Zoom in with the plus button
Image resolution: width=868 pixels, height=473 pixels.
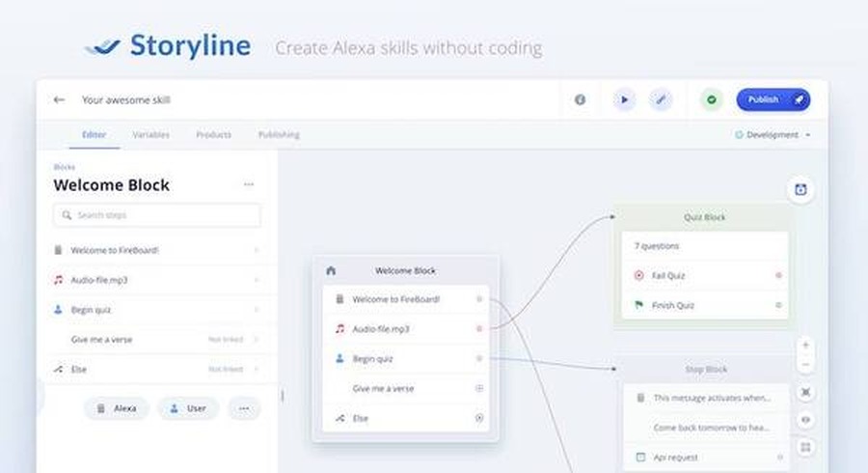pos(805,345)
